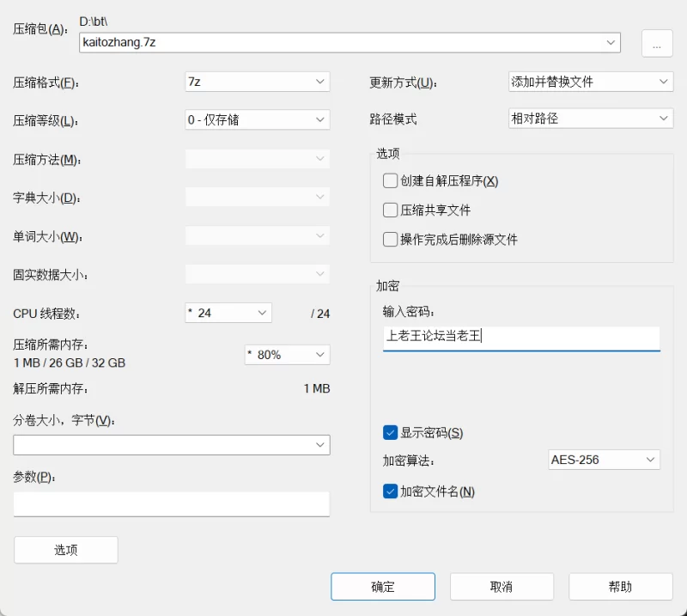Viewport: 687px width, 616px height.
Task: Toggle the 压缩共享文件 checkbox
Action: pyautogui.click(x=390, y=210)
